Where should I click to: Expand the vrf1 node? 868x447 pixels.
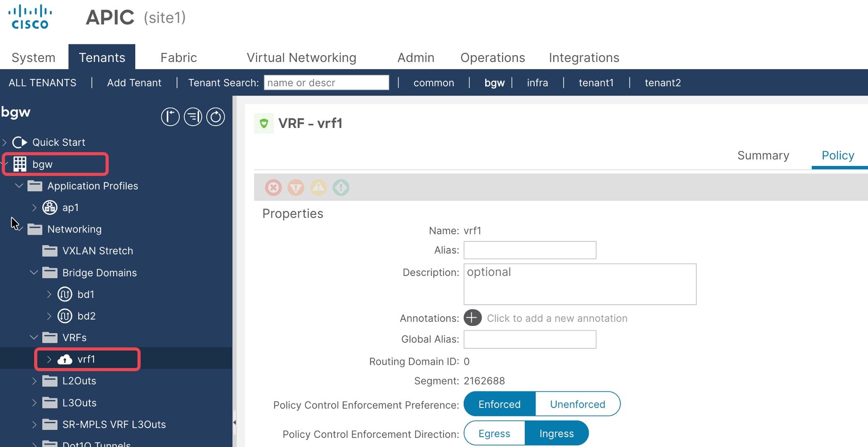tap(49, 359)
